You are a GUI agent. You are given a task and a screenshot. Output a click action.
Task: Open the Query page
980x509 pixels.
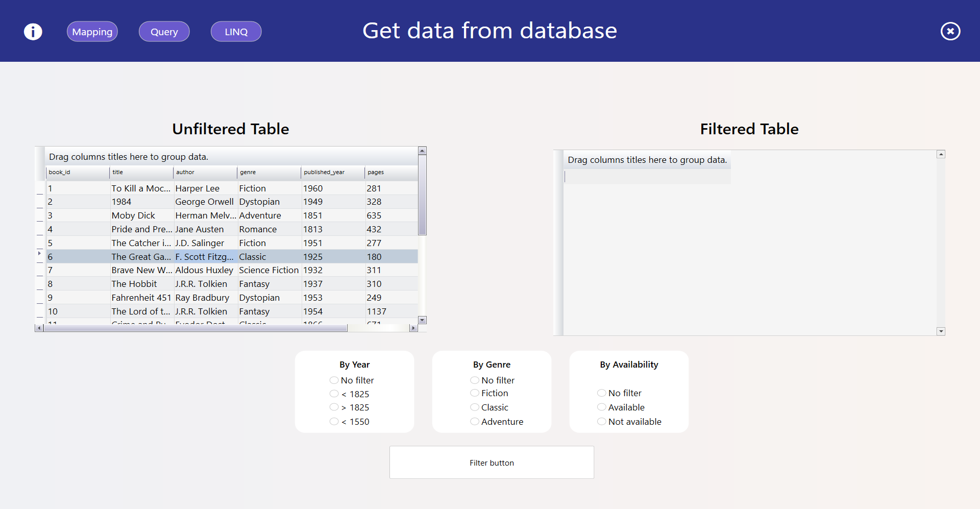point(164,32)
